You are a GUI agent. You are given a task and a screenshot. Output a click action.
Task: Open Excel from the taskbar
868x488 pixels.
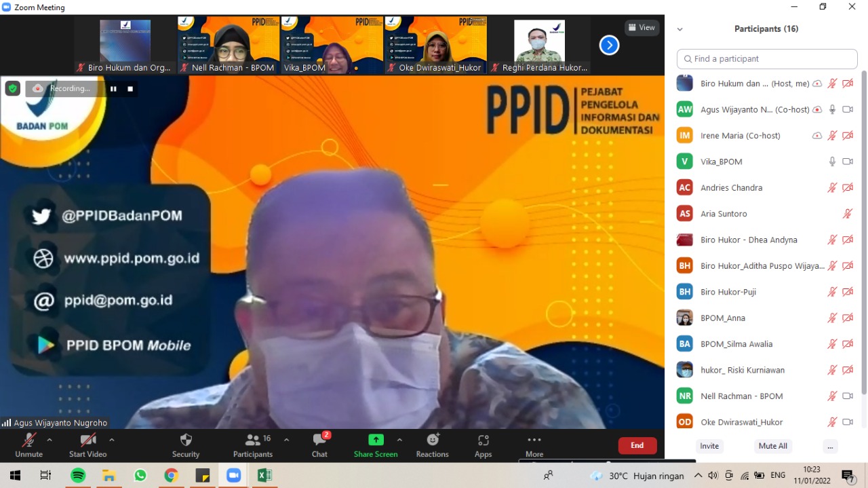click(x=264, y=475)
